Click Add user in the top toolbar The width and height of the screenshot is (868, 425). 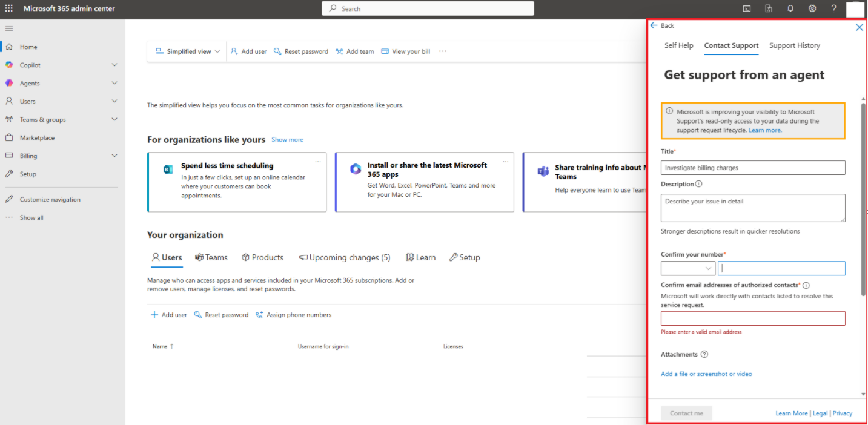(x=248, y=51)
